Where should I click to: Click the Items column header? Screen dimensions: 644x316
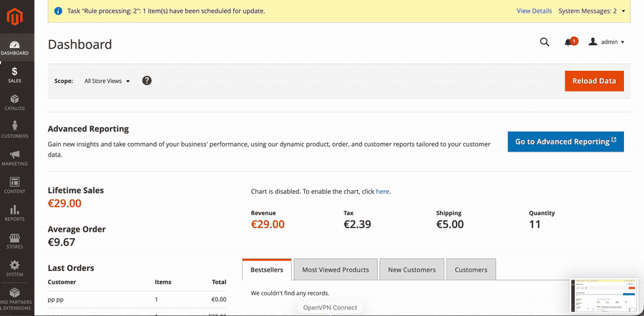tap(163, 282)
